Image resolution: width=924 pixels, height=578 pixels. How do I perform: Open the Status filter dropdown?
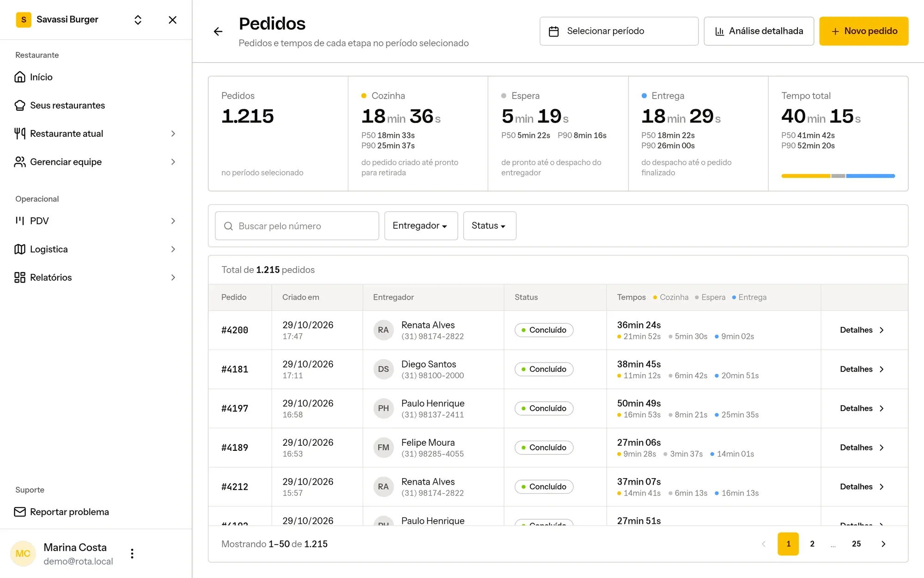tap(489, 226)
